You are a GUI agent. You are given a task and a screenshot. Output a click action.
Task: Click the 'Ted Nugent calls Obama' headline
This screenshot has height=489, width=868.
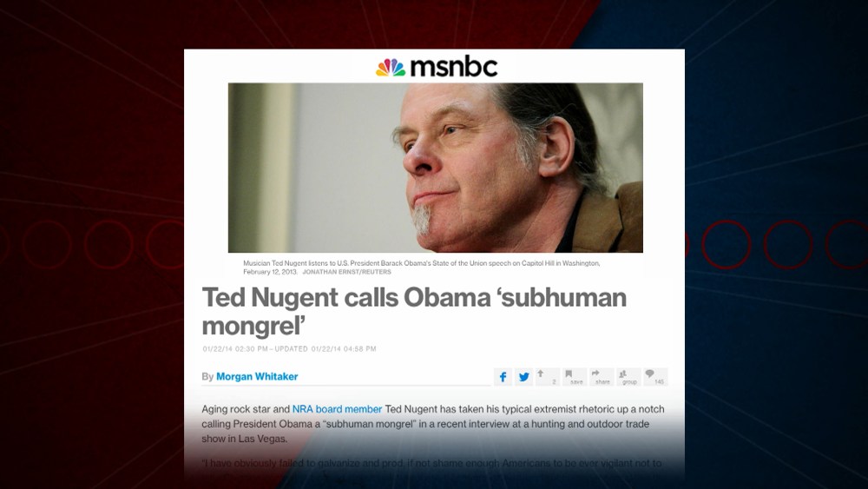(414, 312)
